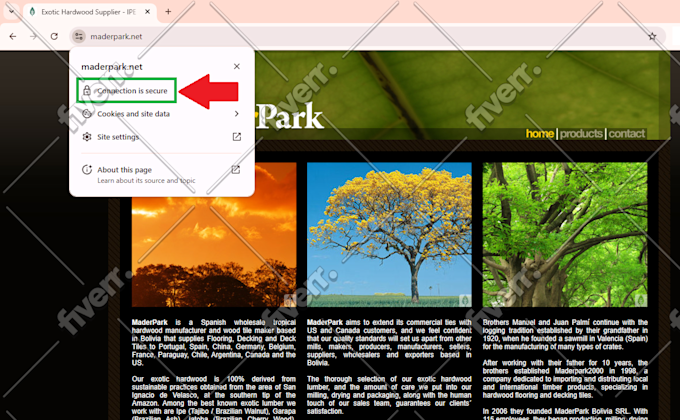Open Cookies and site data

(161, 114)
